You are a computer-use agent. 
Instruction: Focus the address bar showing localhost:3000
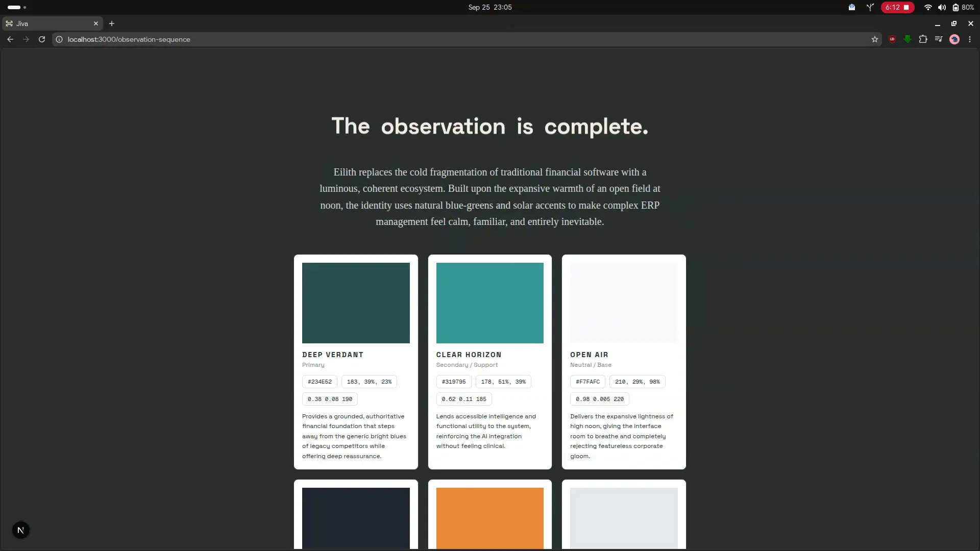tap(467, 39)
